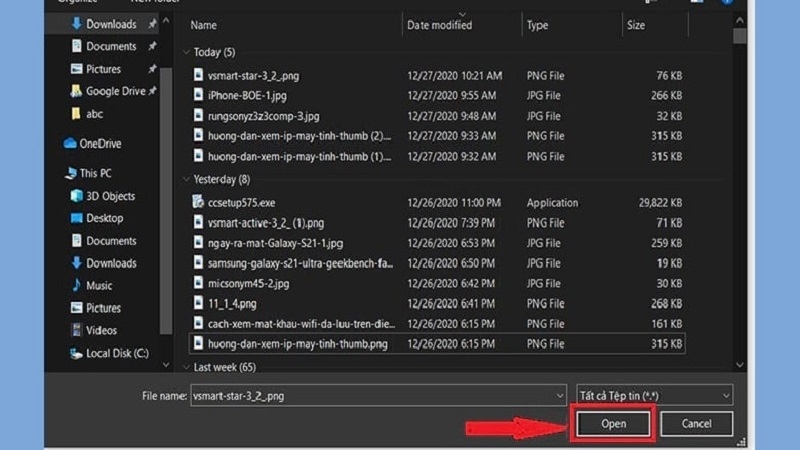This screenshot has height=450, width=800.
Task: Click the file list vertical scrollbar
Action: [739, 200]
